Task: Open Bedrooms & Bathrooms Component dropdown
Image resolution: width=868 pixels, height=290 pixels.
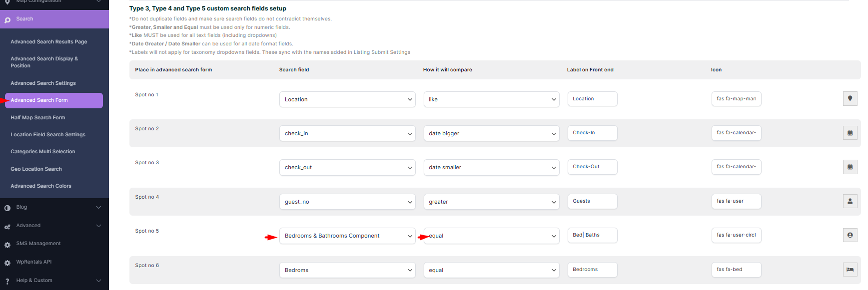Action: (x=347, y=236)
